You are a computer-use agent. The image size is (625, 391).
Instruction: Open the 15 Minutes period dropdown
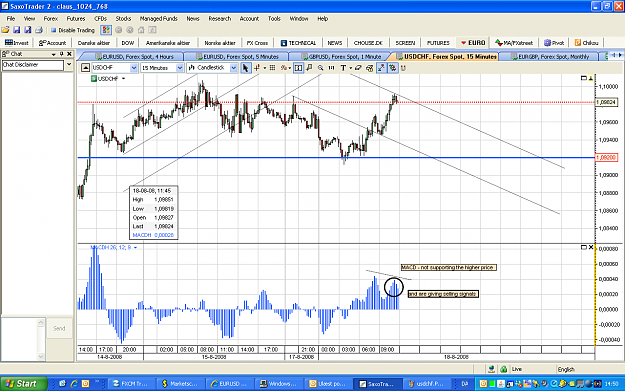(180, 68)
